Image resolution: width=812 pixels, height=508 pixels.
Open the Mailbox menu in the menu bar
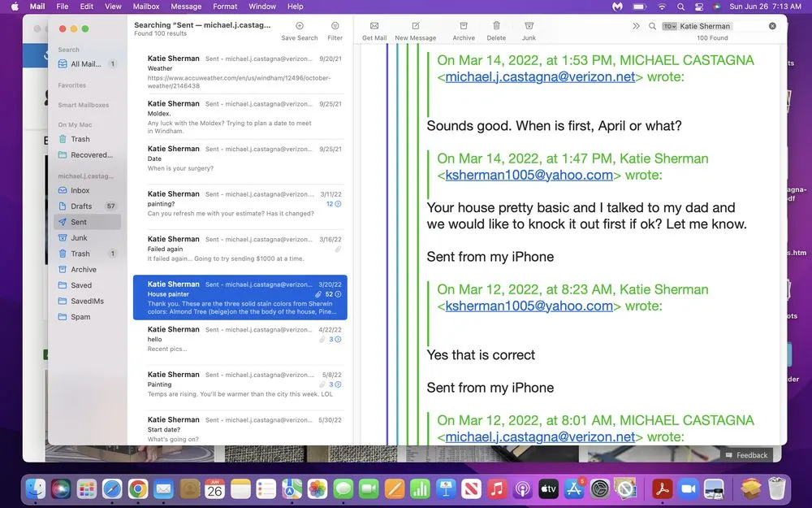[x=146, y=7]
